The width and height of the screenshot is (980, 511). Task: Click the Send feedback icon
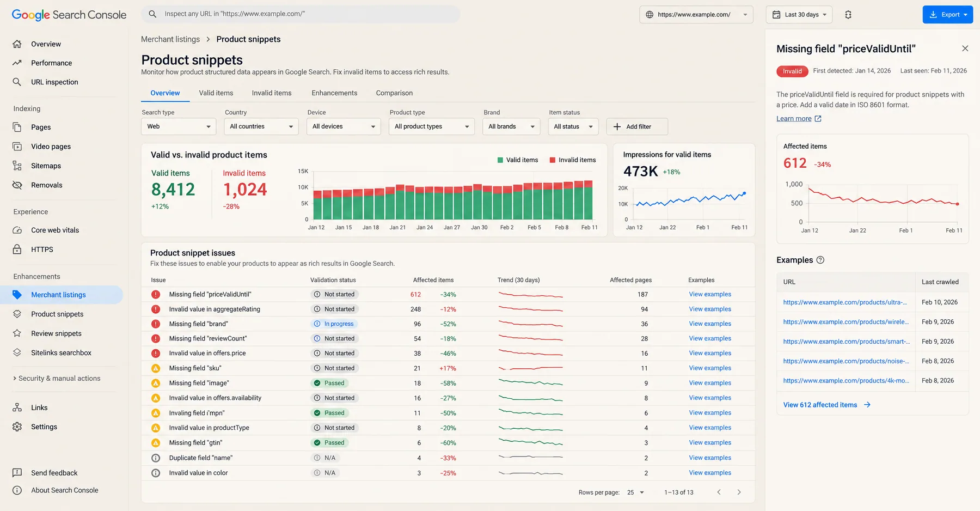[x=17, y=473]
